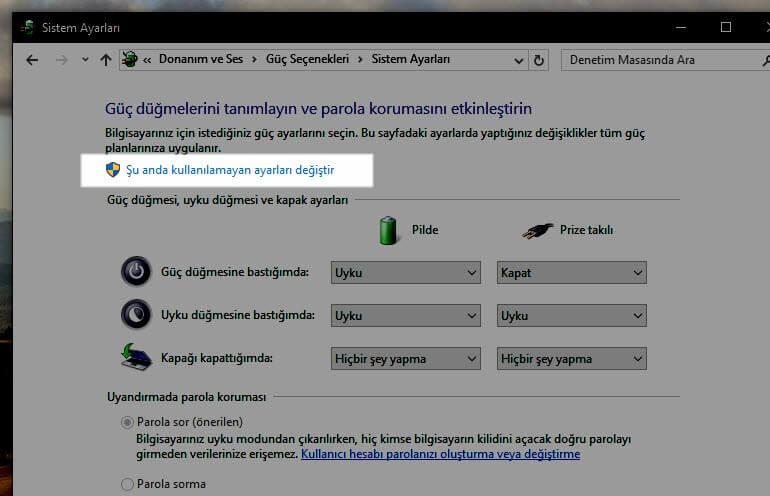Open Kullanıcı hesabı parolanızı oluşturma veya değiştirme link

[x=440, y=454]
